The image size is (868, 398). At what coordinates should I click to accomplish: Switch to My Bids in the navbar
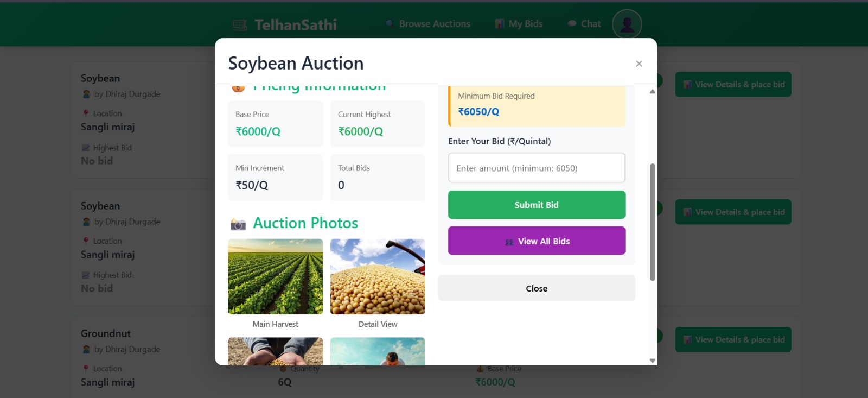click(518, 23)
